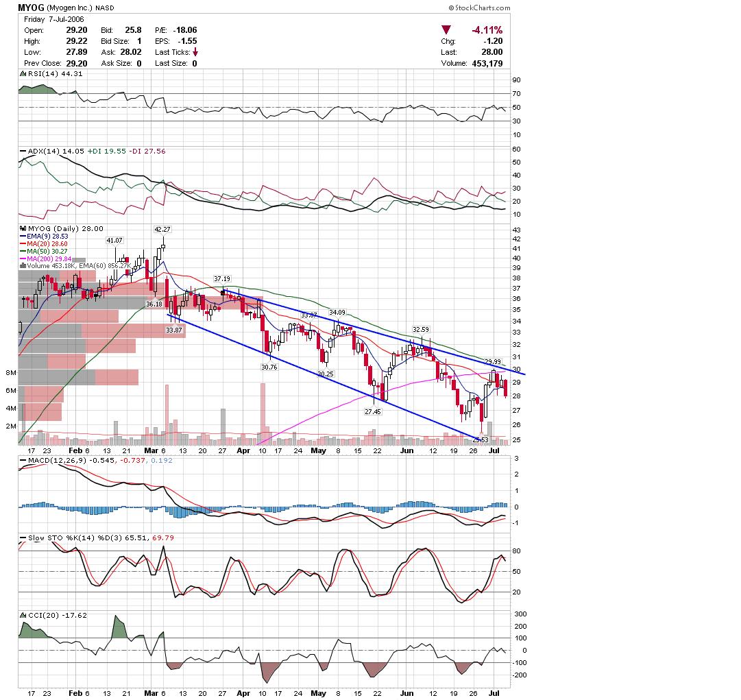Click the red MA(20) legend line

23,244
